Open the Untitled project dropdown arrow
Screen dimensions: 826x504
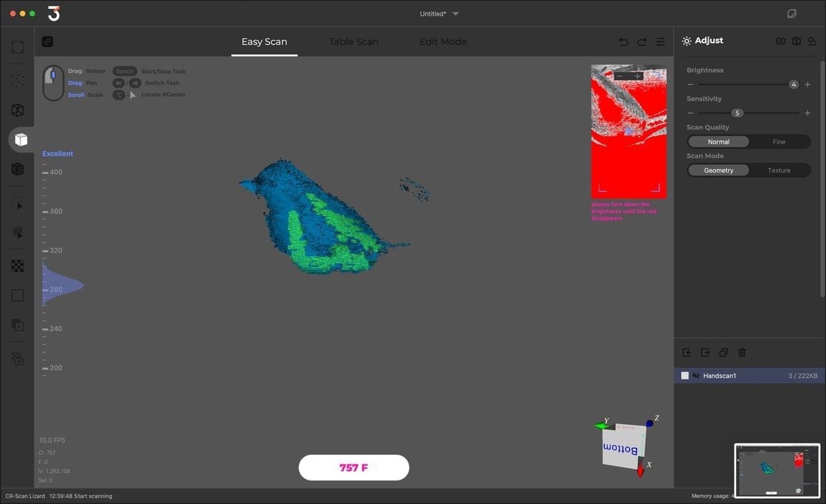coord(456,14)
